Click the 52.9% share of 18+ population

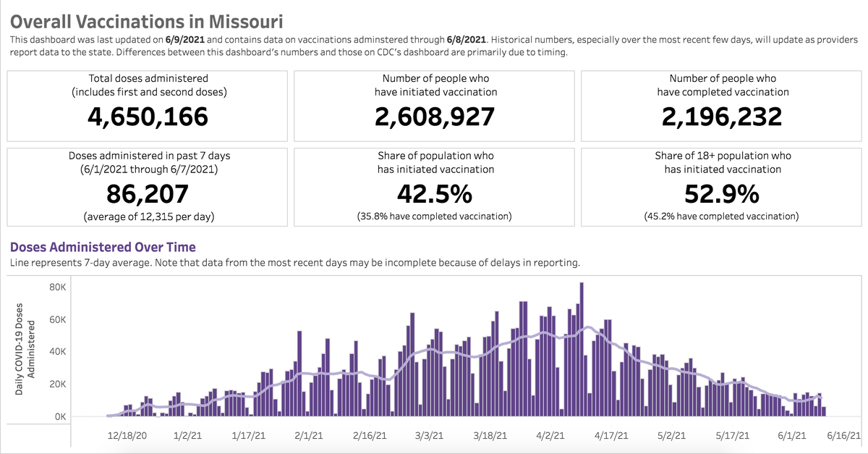722,194
